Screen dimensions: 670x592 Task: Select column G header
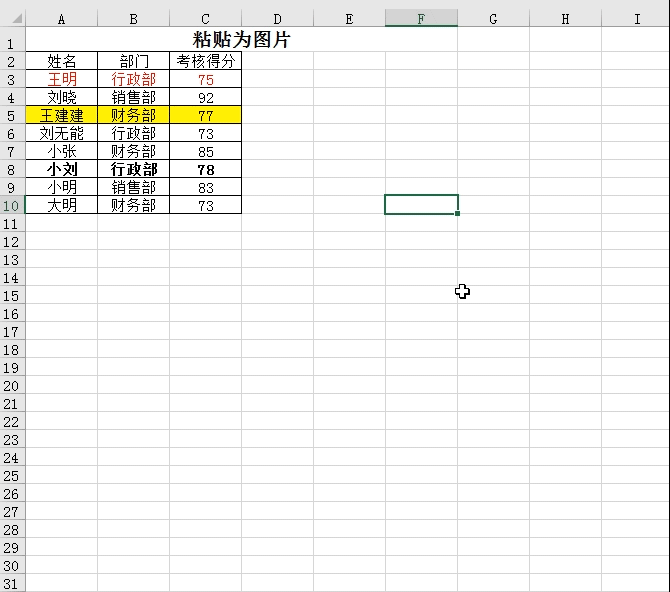[x=493, y=19]
